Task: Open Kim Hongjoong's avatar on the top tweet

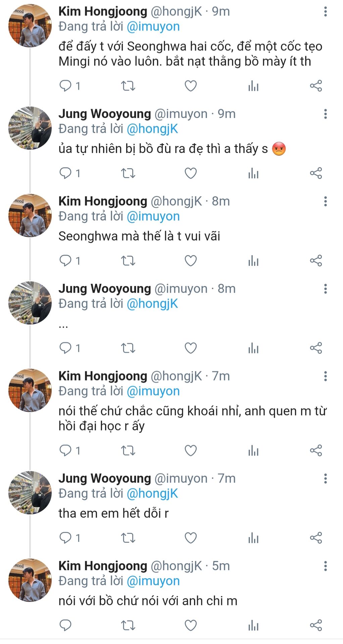Action: coord(30,26)
